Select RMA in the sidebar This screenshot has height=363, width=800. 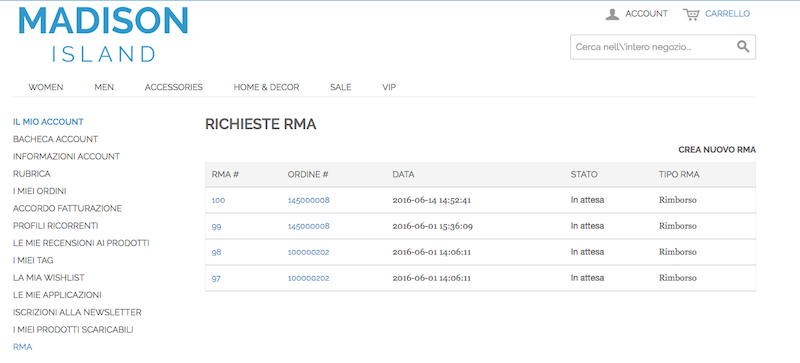point(22,347)
